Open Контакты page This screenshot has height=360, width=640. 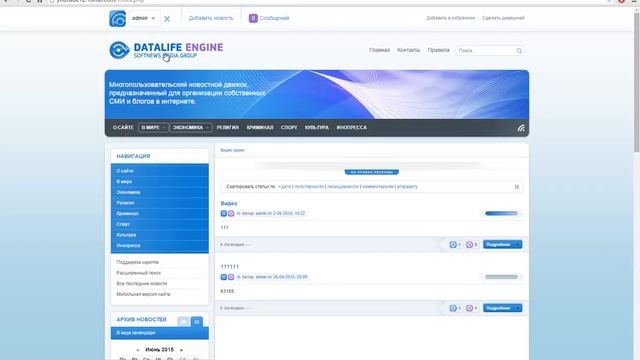click(409, 50)
